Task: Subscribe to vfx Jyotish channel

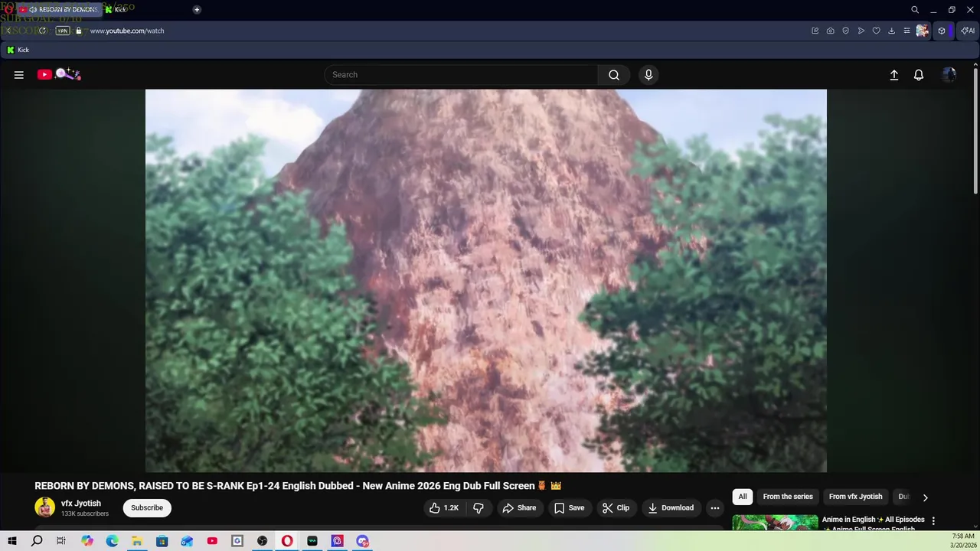Action: 147,508
